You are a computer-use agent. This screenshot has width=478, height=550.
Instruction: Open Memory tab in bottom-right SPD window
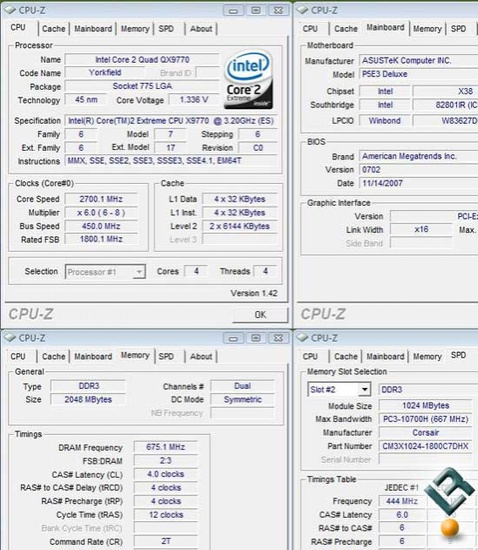click(427, 356)
